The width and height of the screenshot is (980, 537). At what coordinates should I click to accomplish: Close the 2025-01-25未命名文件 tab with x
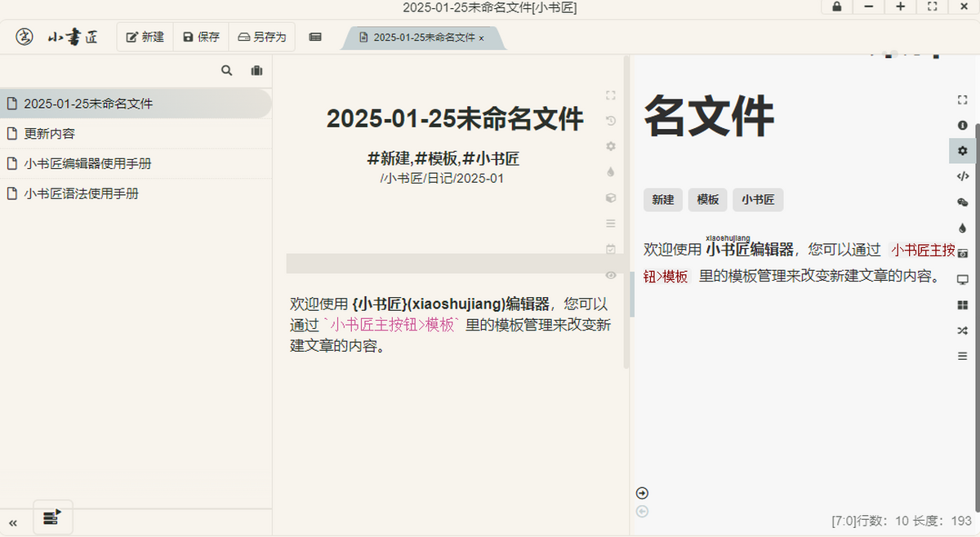[x=481, y=38]
